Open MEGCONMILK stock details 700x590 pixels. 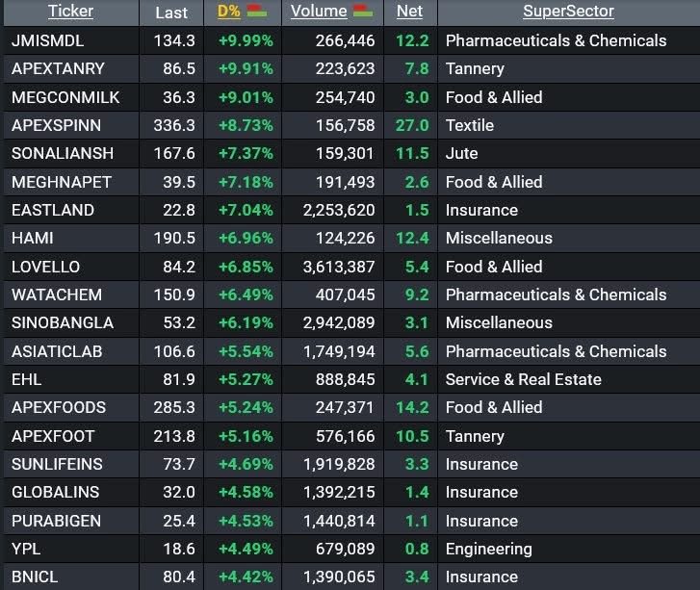point(62,97)
